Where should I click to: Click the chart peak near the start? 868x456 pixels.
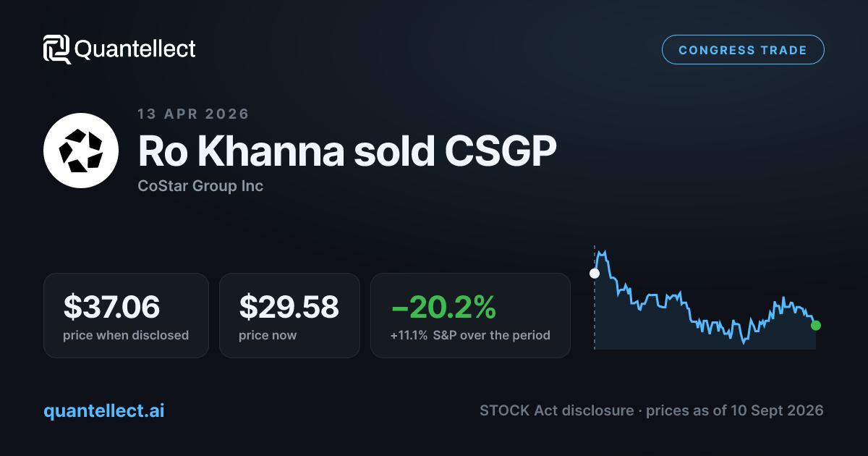[602, 253]
